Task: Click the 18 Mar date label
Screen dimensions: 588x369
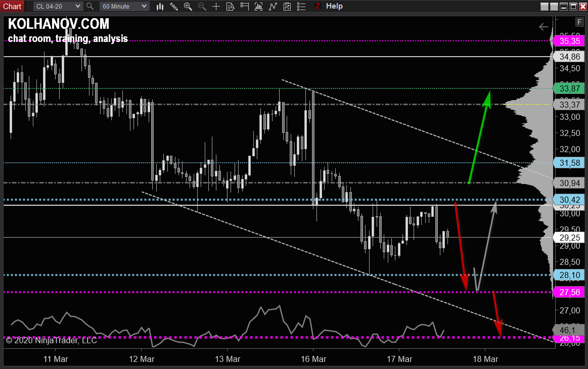Action: point(485,359)
